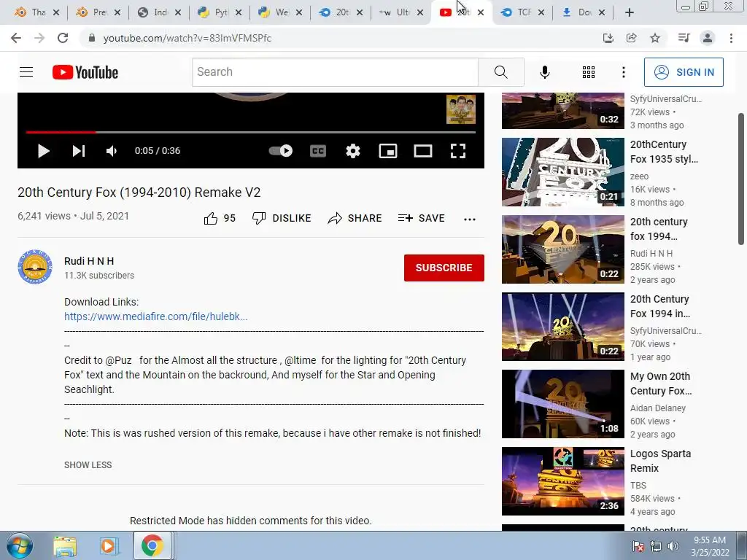
Task: Open media control icon in toolbar
Action: [x=684, y=38]
